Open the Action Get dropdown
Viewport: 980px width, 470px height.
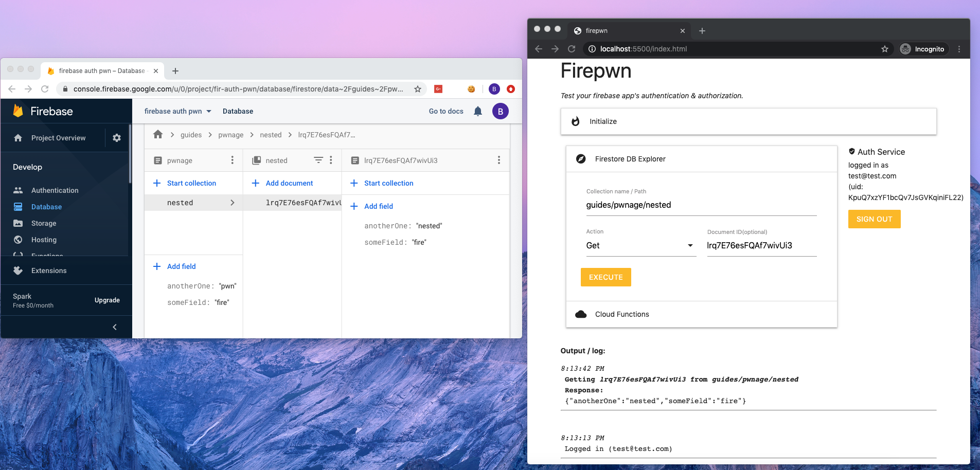tap(641, 245)
